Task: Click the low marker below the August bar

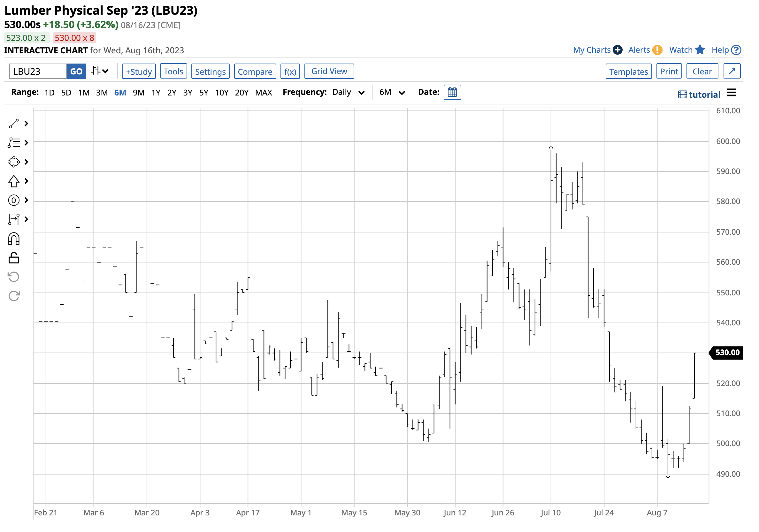Action: pos(668,477)
